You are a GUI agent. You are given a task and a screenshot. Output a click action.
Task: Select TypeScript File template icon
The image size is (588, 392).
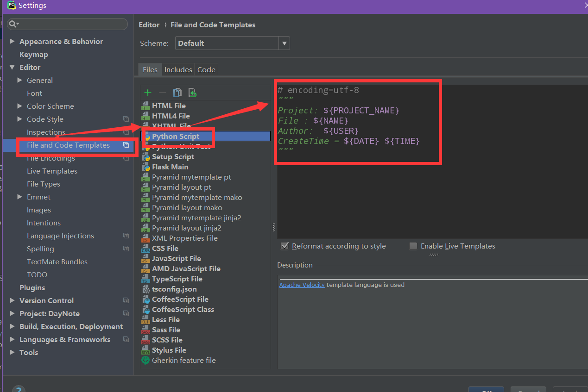[145, 279]
